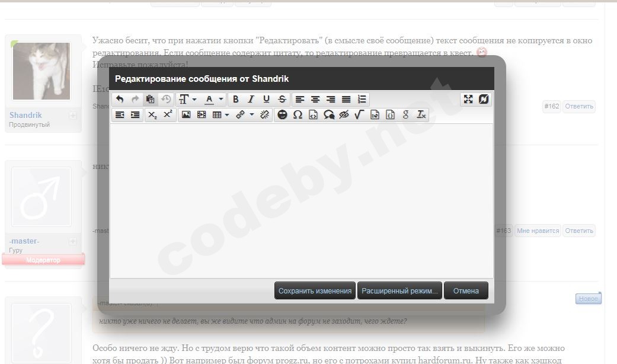This screenshot has width=617, height=364.
Task: Toggle italic formatting
Action: [x=251, y=99]
